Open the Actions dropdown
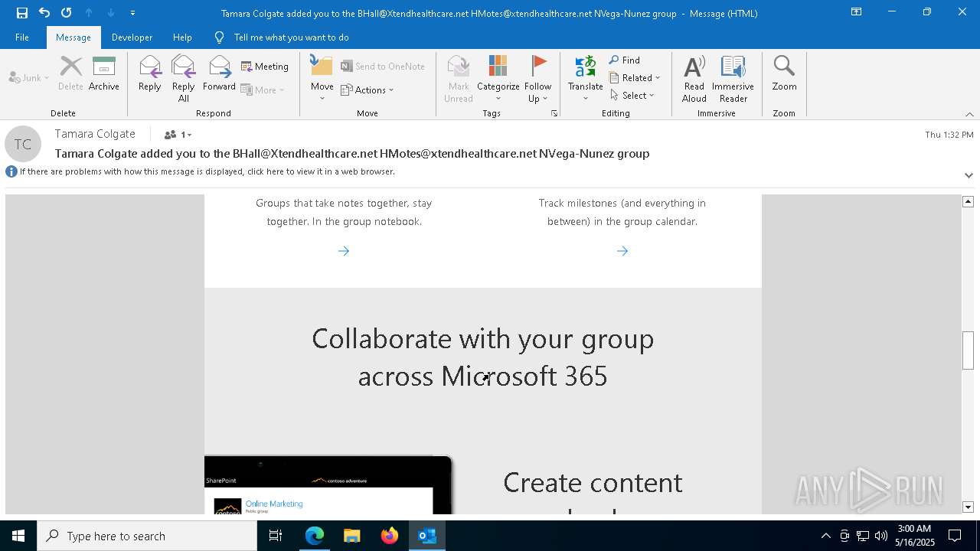The width and height of the screenshot is (980, 551). [x=367, y=90]
